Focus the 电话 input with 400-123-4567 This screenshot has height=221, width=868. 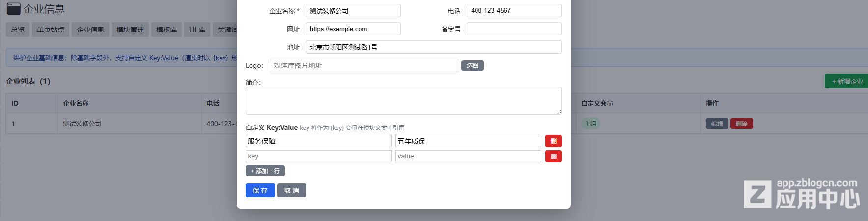click(514, 11)
